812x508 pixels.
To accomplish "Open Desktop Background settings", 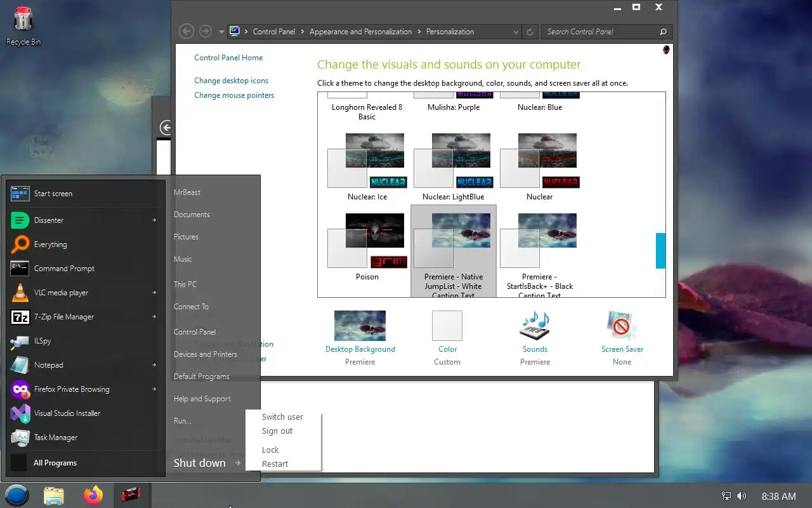I will [360, 338].
